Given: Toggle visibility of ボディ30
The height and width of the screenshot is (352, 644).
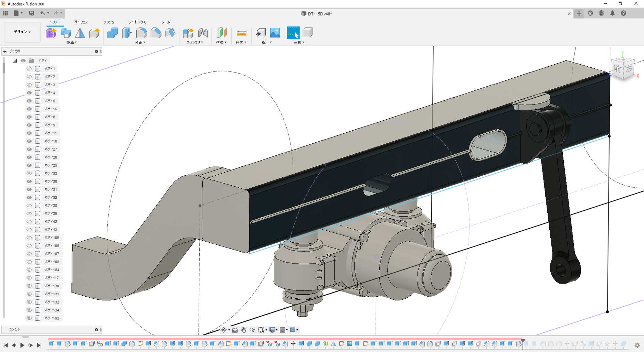Looking at the screenshot, I should click(x=29, y=181).
